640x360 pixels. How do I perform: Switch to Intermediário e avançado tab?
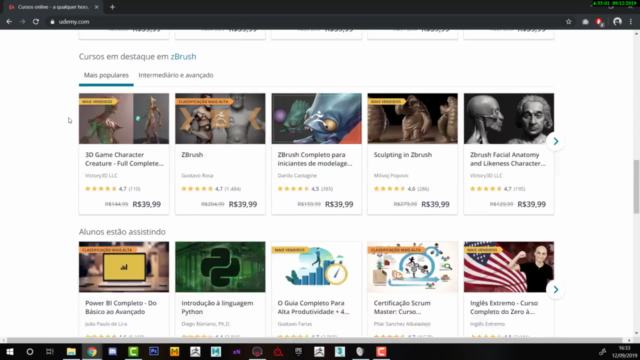(x=176, y=75)
